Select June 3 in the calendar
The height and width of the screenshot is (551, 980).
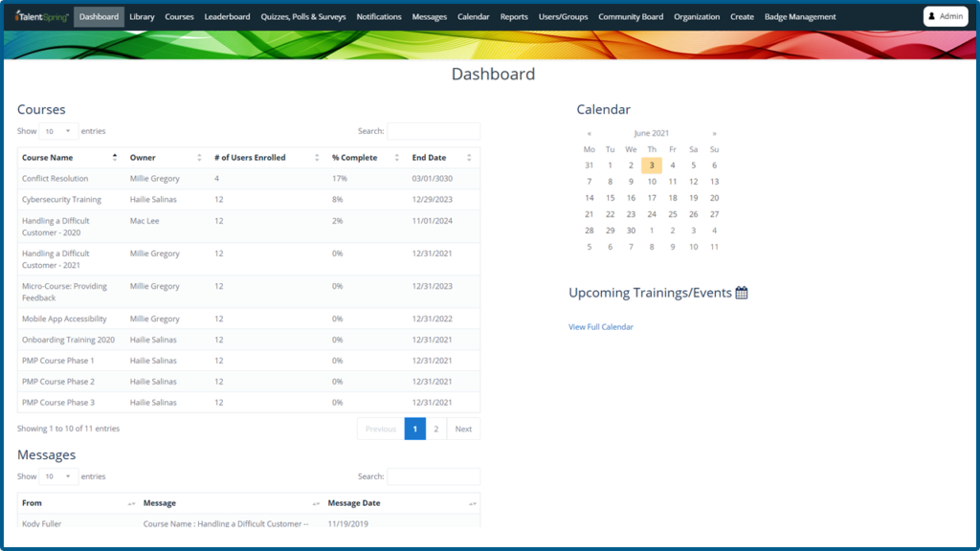click(652, 165)
